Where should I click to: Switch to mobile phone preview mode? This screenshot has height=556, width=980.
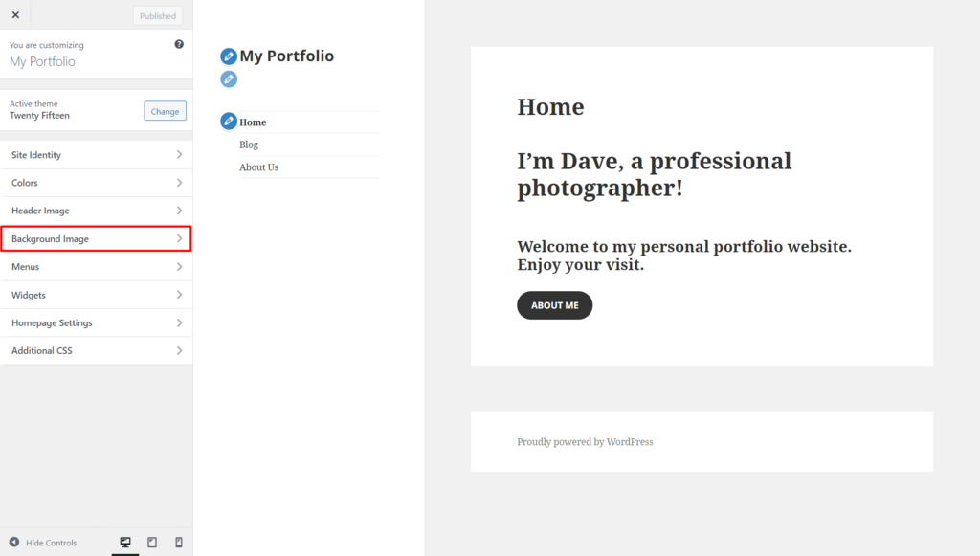[x=178, y=543]
